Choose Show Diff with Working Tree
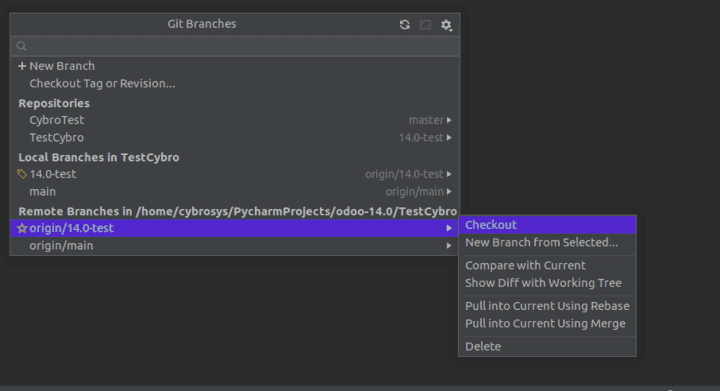The width and height of the screenshot is (720, 391). (547, 283)
